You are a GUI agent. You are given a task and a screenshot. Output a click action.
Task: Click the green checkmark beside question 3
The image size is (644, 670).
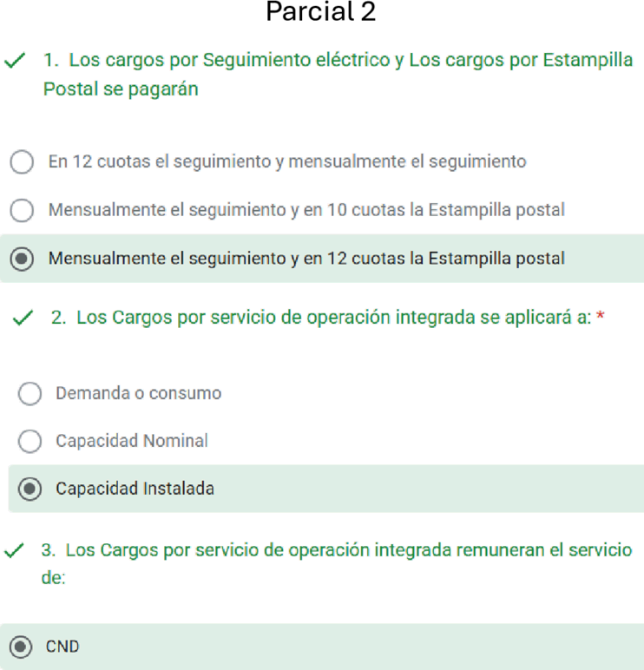tap(14, 550)
